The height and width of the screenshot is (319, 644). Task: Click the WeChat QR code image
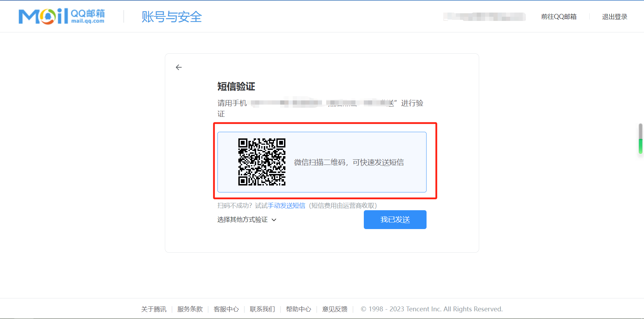coord(262,162)
